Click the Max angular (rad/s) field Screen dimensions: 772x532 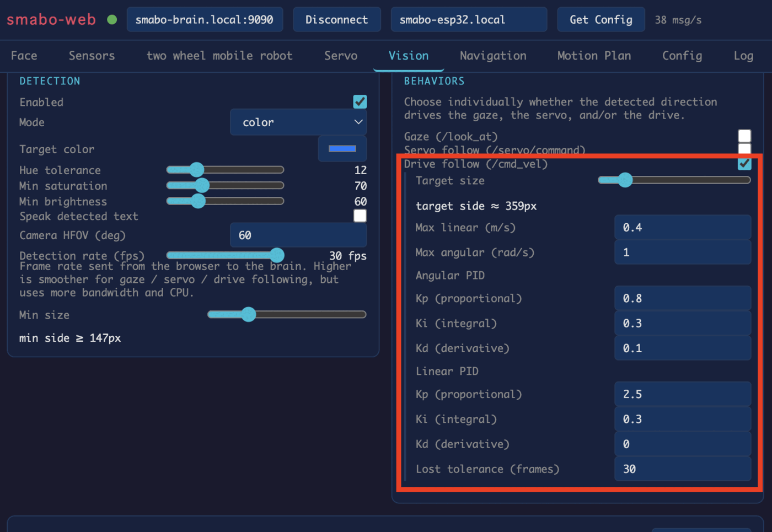tap(683, 252)
